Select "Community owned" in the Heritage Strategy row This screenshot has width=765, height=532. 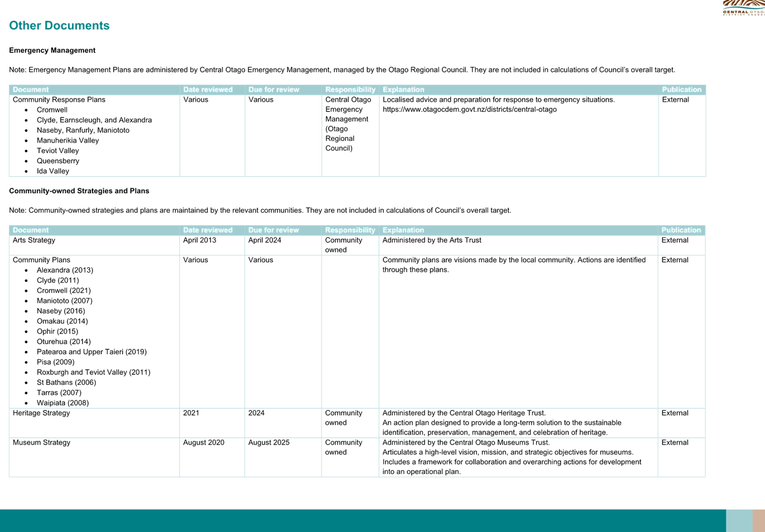(344, 418)
